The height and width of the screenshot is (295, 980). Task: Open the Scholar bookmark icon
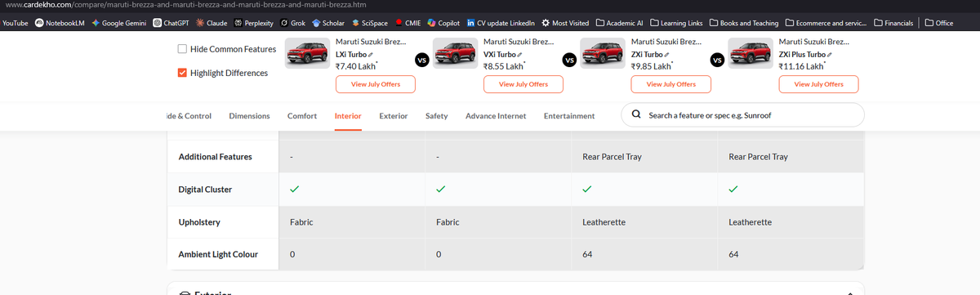317,23
